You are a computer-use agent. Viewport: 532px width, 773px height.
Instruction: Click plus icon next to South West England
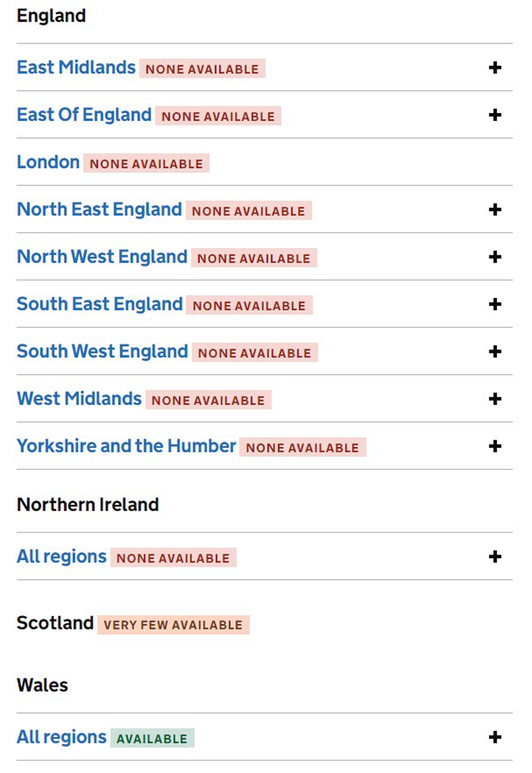point(495,352)
